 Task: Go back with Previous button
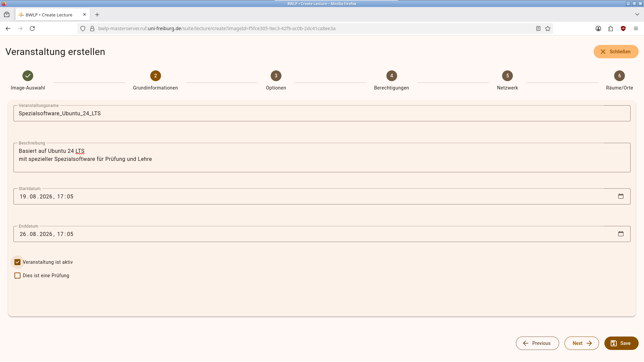pos(537,343)
